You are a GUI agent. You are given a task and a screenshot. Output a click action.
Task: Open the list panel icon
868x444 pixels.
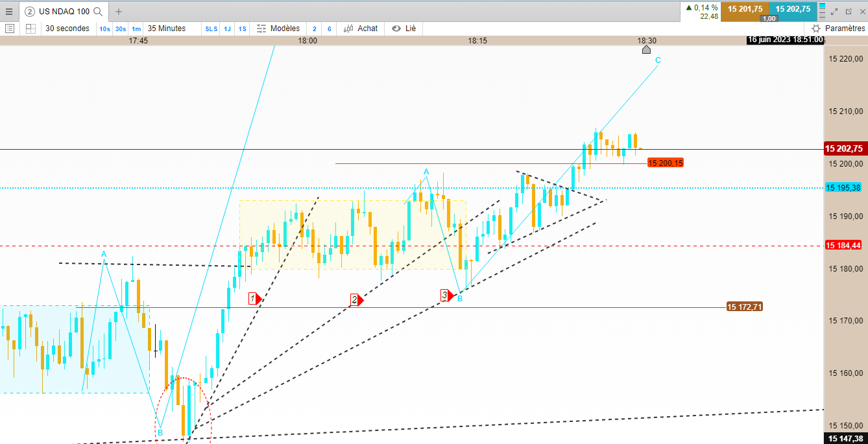point(10,29)
